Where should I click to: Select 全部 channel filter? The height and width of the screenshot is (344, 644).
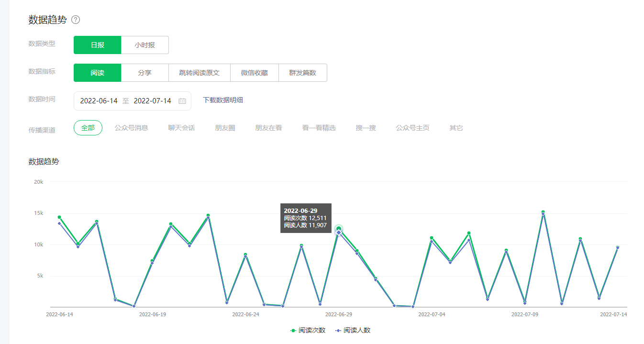(x=88, y=128)
